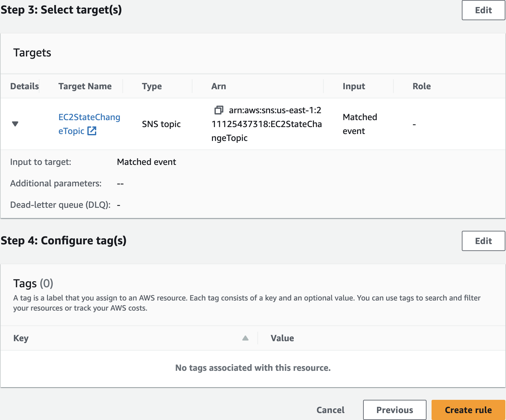This screenshot has width=506, height=420.
Task: Click the Tags (0) heading
Action: [x=33, y=283]
